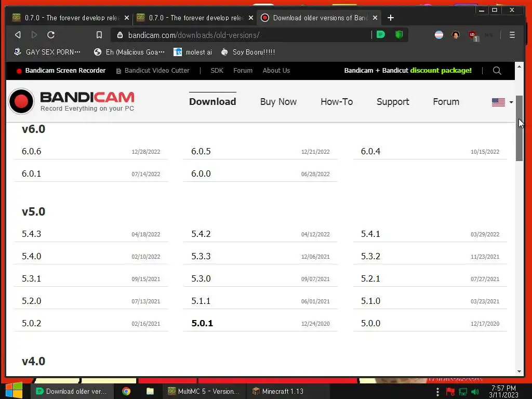The image size is (532, 399).
Task: Download version 6.0.5
Action: tap(201, 151)
